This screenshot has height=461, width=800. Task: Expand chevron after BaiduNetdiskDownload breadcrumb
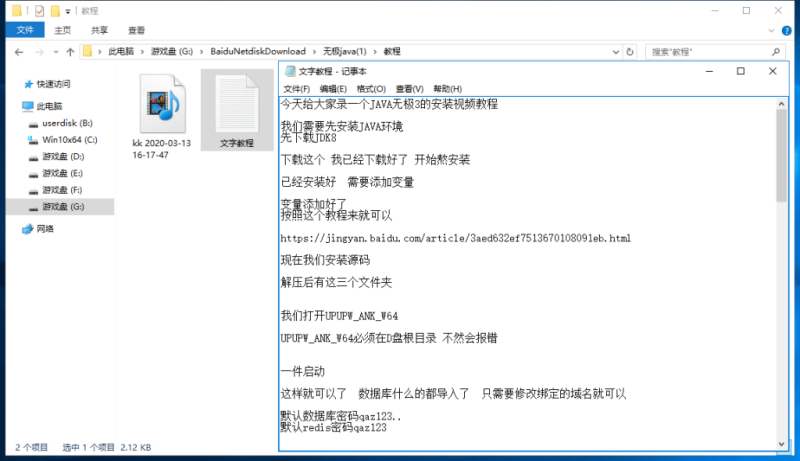[314, 52]
